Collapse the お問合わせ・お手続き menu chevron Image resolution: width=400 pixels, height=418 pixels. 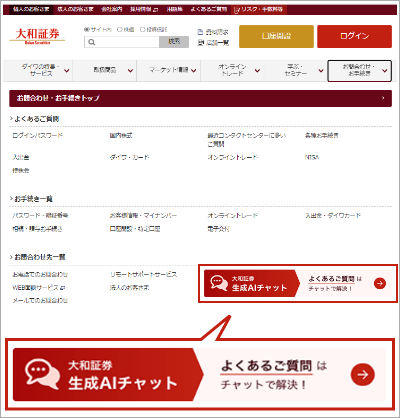click(x=384, y=71)
